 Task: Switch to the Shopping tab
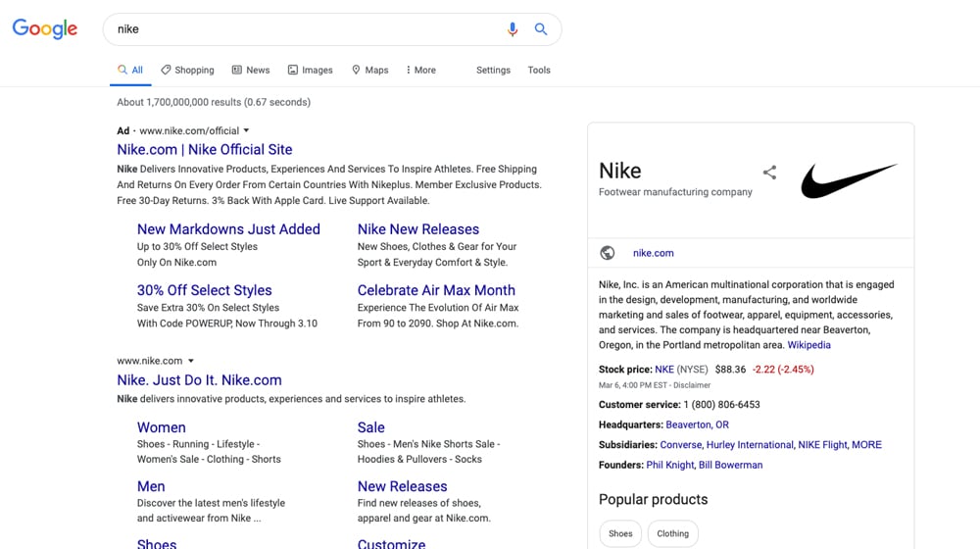[x=187, y=70]
